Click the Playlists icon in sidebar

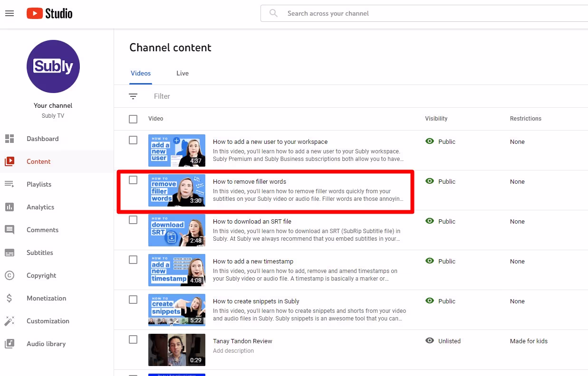click(x=10, y=184)
